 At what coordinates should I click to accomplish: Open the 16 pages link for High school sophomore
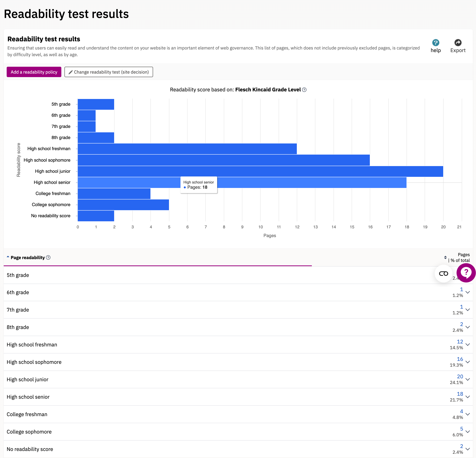click(460, 359)
